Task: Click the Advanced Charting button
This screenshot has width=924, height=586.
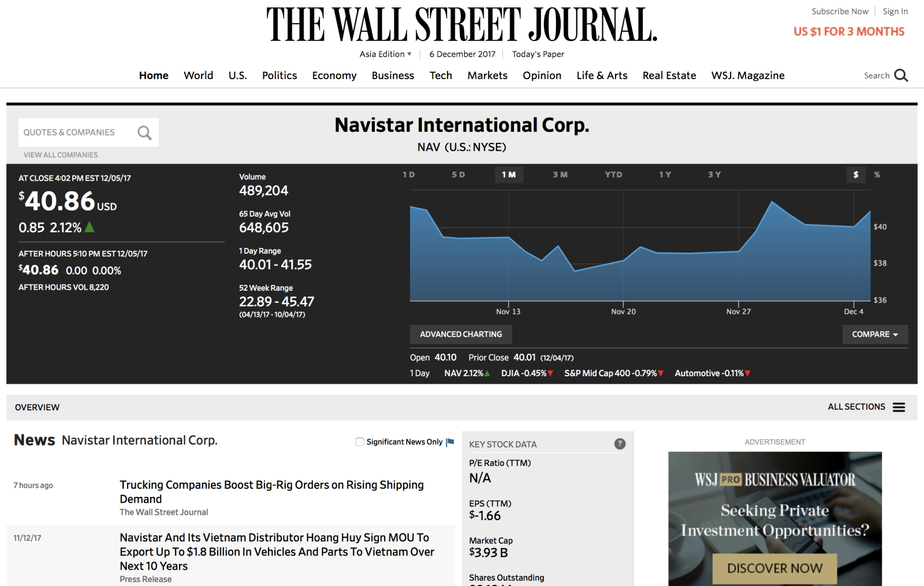Action: 461,335
